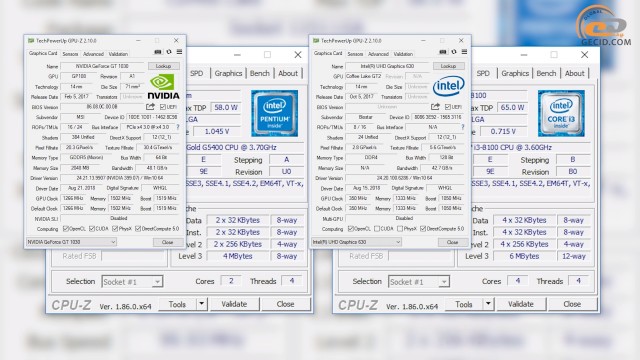Click Close button beside Validate in Core i3 CPU-Z

(572, 304)
